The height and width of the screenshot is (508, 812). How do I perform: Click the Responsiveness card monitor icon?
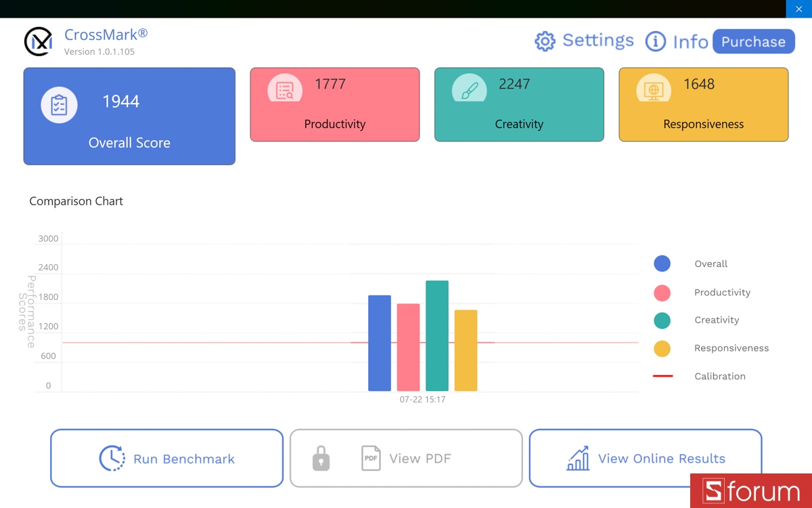click(x=654, y=89)
